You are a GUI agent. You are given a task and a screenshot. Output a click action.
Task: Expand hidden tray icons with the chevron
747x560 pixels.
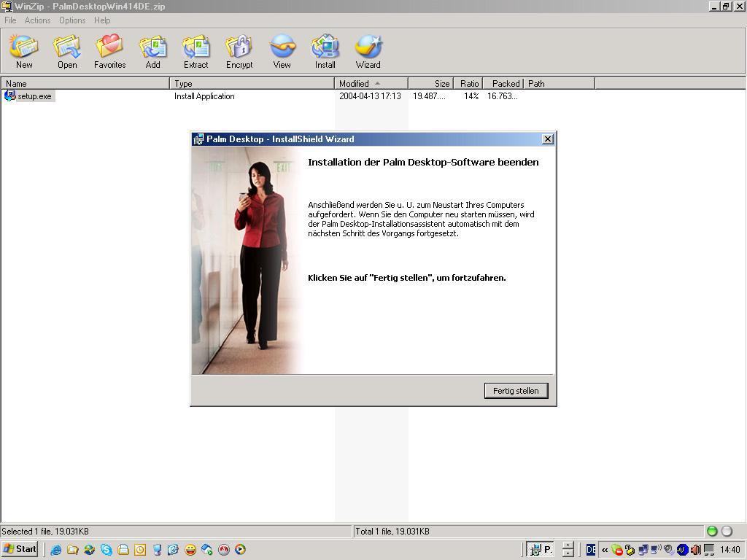[605, 550]
